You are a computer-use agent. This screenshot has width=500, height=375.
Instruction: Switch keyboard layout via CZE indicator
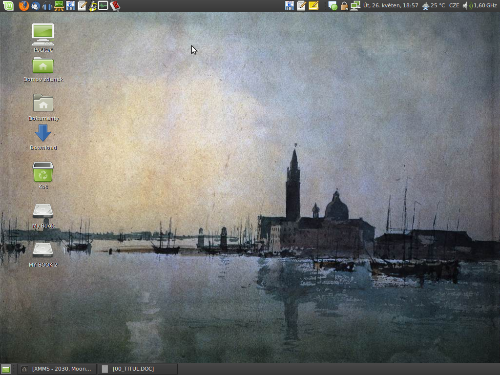coord(454,5)
